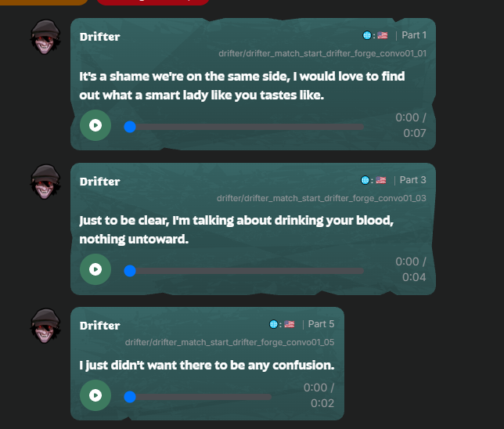This screenshot has width=504, height=429.
Task: Click the globe language icon in Part 1
Action: click(x=367, y=35)
